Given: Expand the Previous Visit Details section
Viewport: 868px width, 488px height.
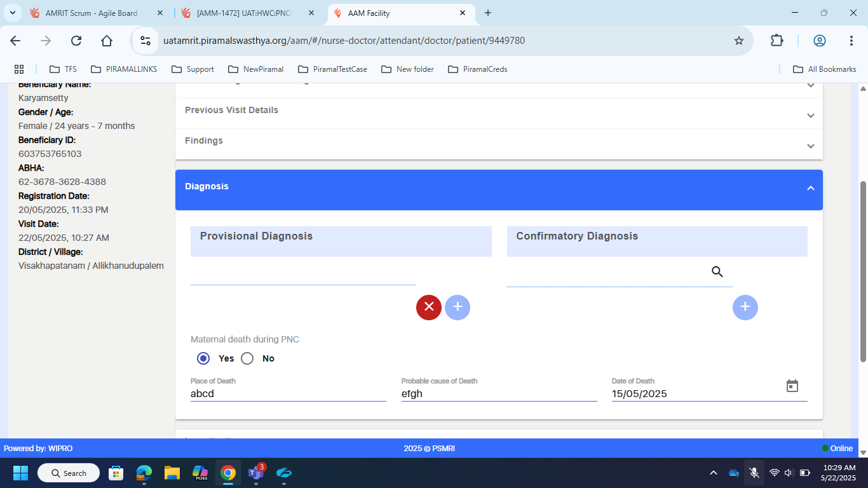Looking at the screenshot, I should click(499, 113).
